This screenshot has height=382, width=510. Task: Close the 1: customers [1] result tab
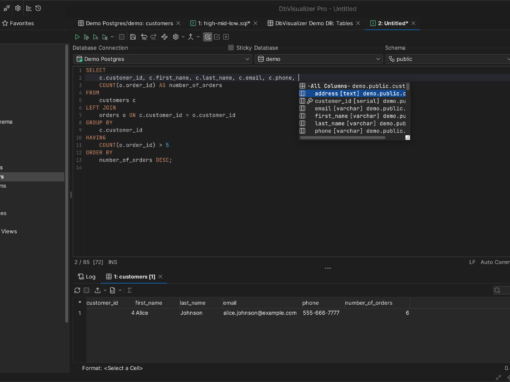tap(160, 277)
